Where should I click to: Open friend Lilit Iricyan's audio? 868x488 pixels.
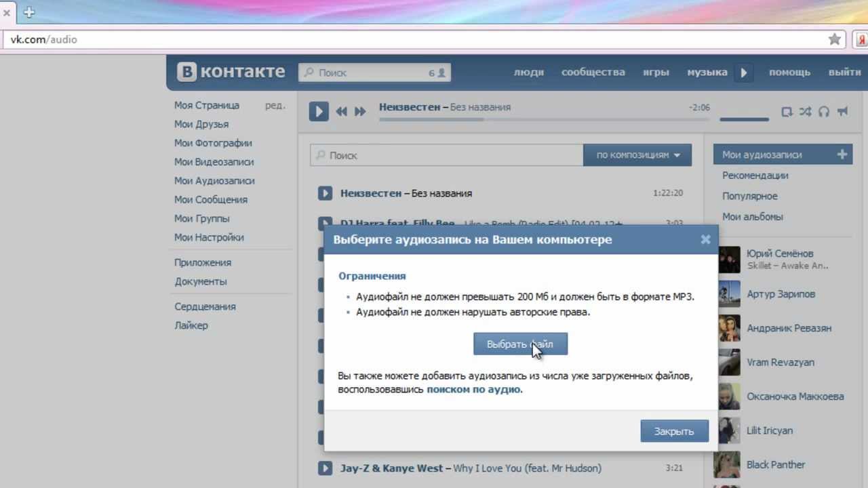[770, 430]
